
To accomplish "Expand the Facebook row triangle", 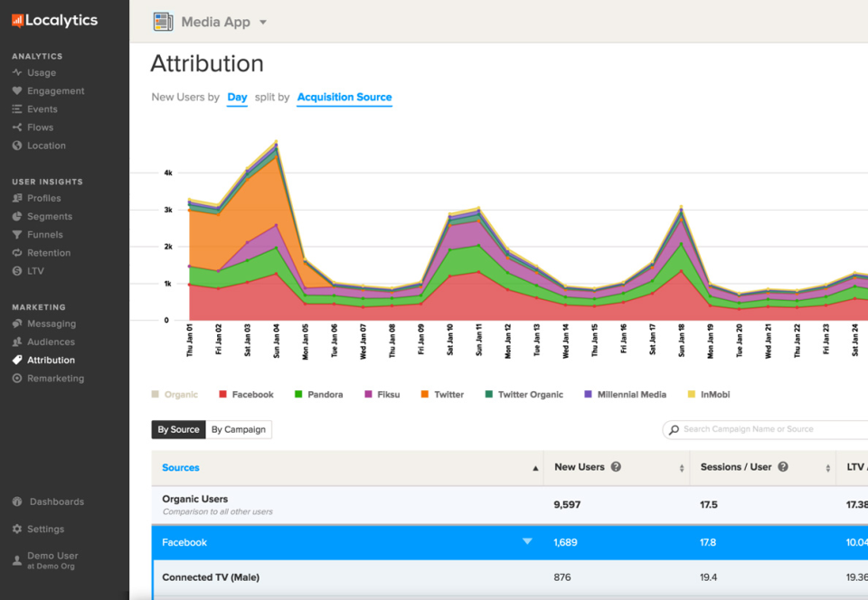I will tap(527, 541).
